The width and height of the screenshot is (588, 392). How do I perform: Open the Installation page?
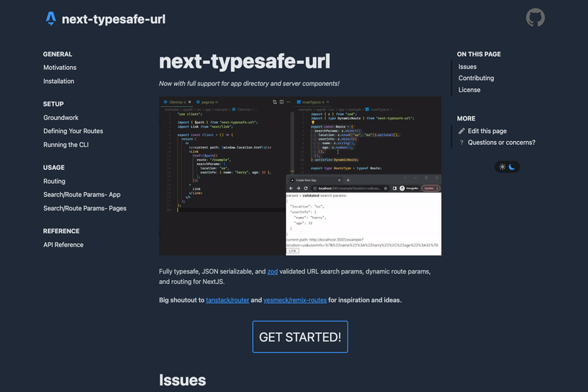59,81
